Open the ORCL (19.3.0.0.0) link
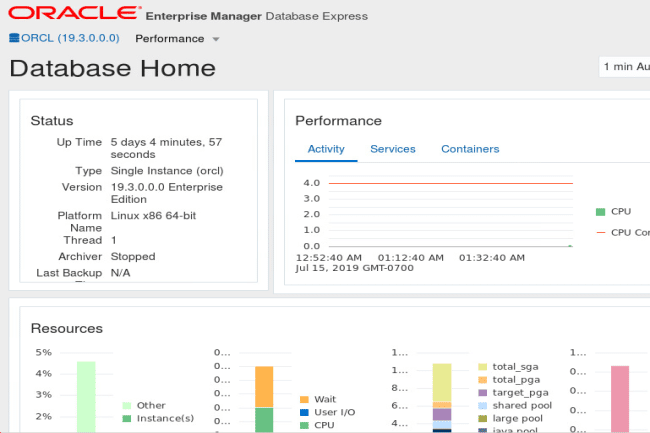 point(70,38)
